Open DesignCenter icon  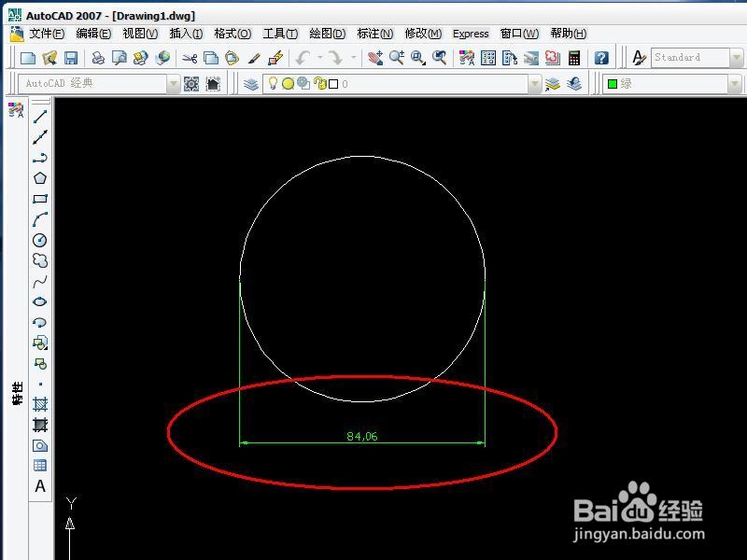pos(488,58)
